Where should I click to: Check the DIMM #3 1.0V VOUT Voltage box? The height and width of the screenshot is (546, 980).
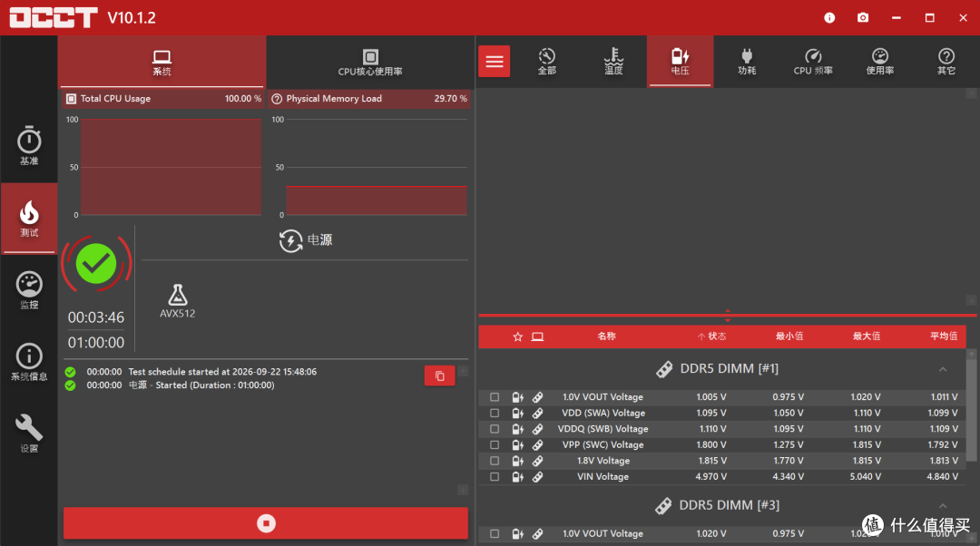click(x=495, y=533)
